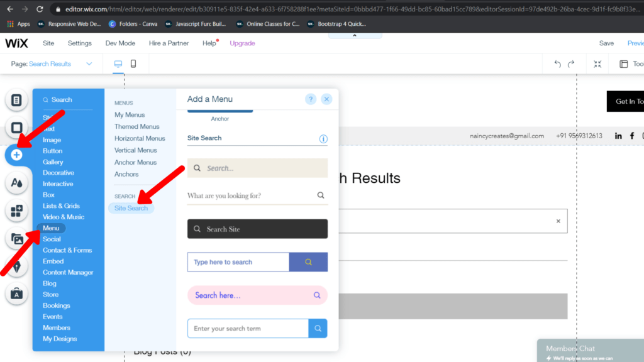The image size is (644, 362).
Task: Undo the last editor action
Action: point(558,63)
